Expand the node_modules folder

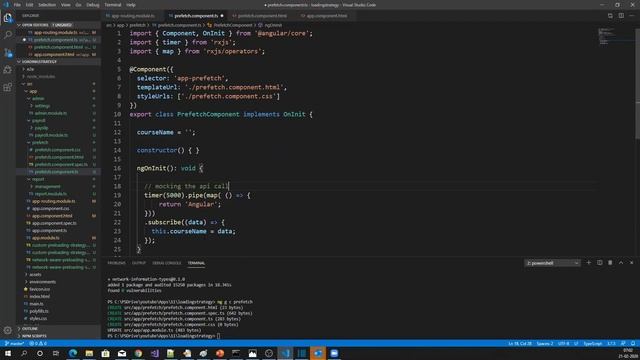pyautogui.click(x=40, y=76)
